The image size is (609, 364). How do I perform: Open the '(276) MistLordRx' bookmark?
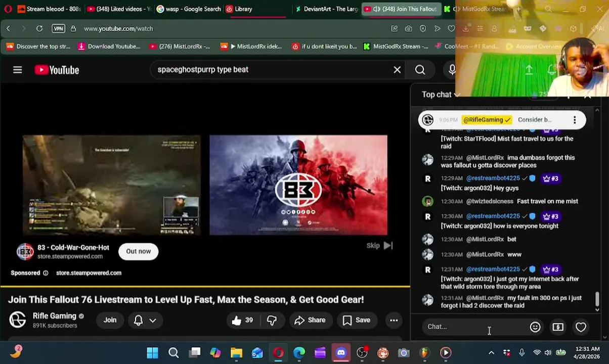[x=180, y=47]
